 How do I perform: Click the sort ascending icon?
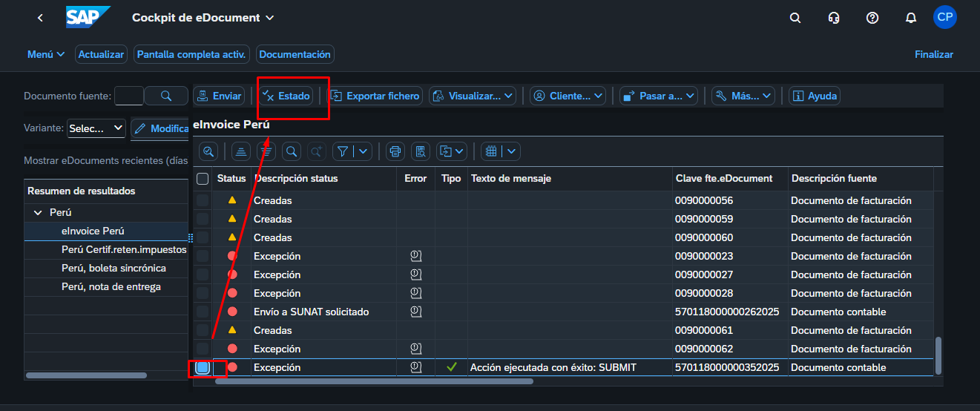tap(240, 151)
